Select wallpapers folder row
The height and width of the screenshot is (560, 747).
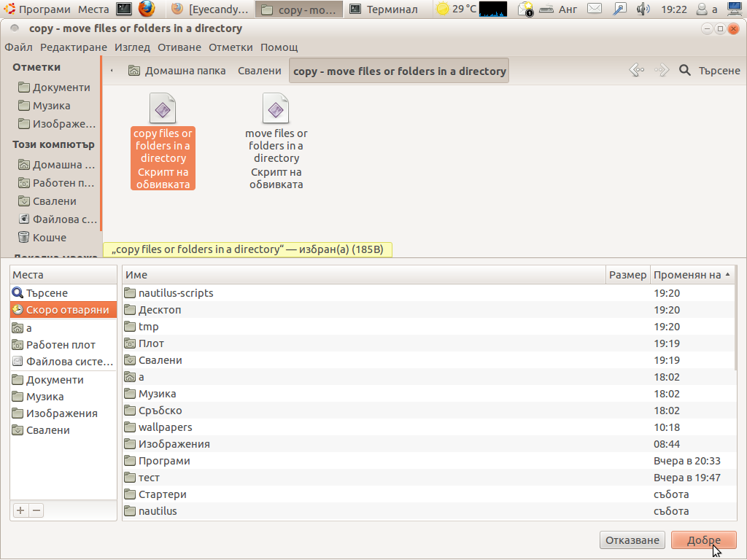(429, 427)
